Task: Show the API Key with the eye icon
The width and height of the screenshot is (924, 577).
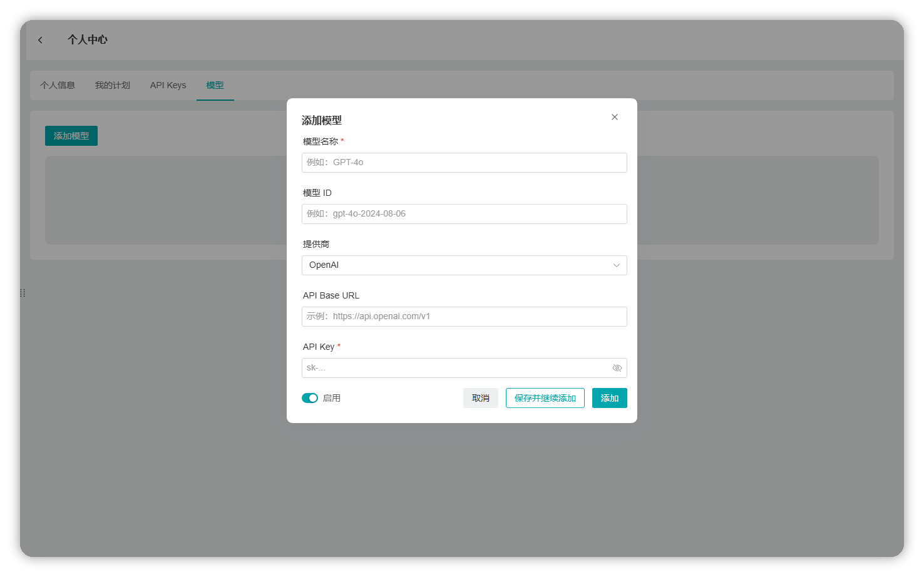Action: 617,368
